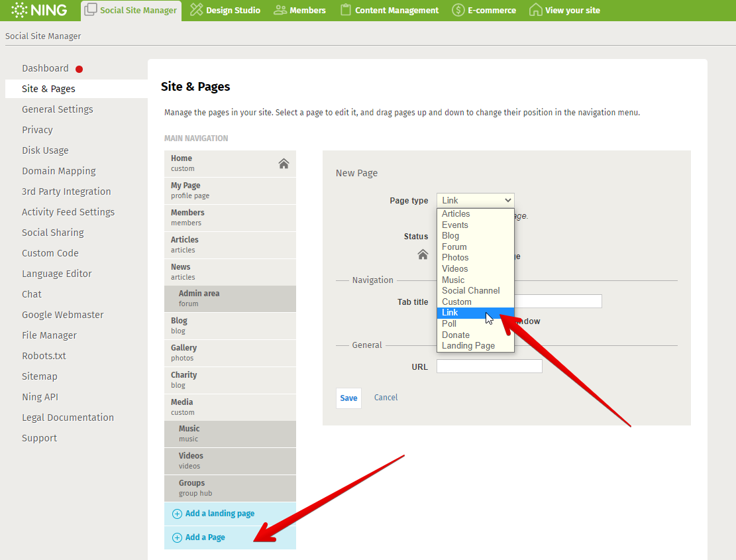
Task: Open Legal Documentation in the sidebar
Action: 68,418
